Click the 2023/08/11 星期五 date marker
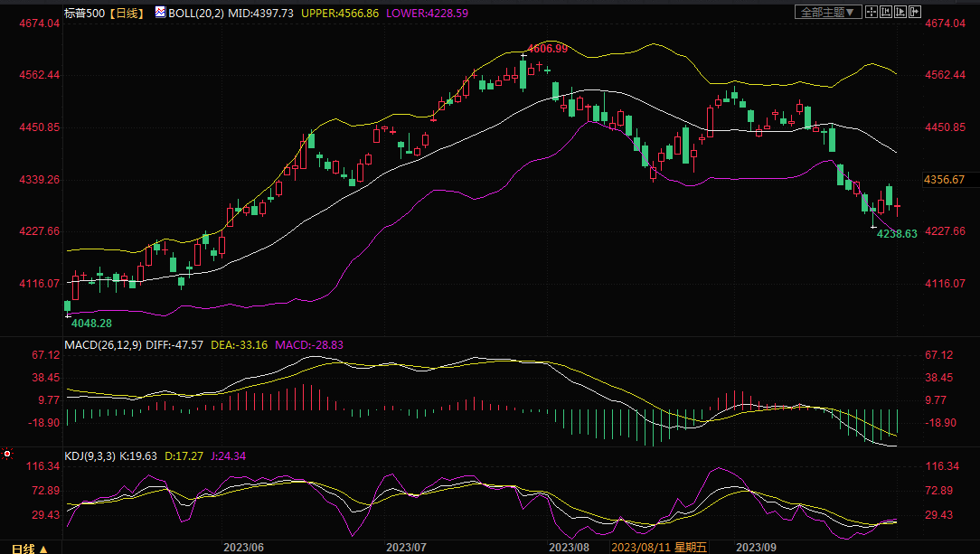 pyautogui.click(x=657, y=548)
